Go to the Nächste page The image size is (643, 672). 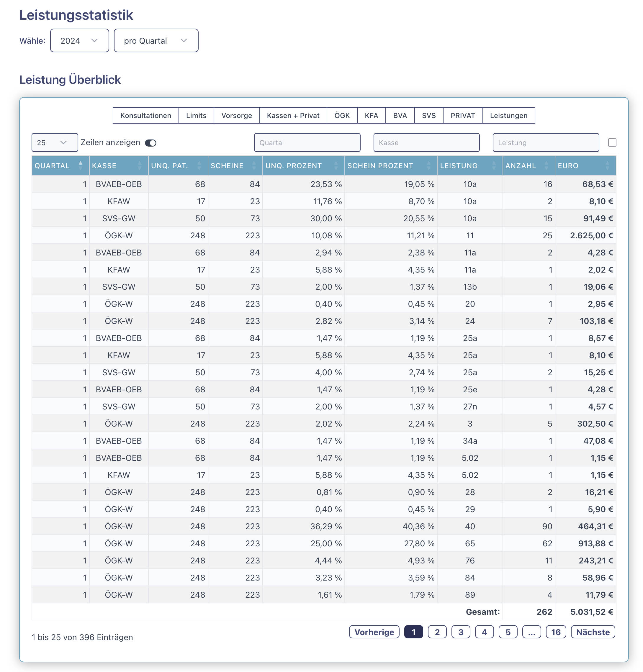(x=592, y=632)
